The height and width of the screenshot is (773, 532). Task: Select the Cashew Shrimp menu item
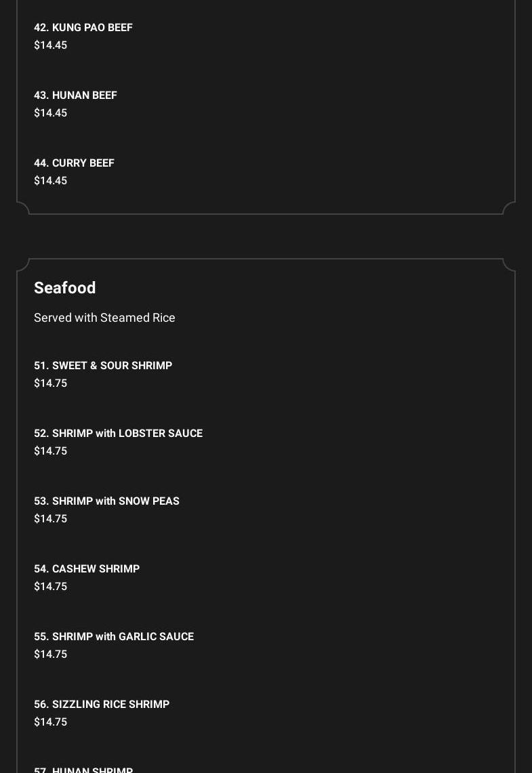(87, 569)
